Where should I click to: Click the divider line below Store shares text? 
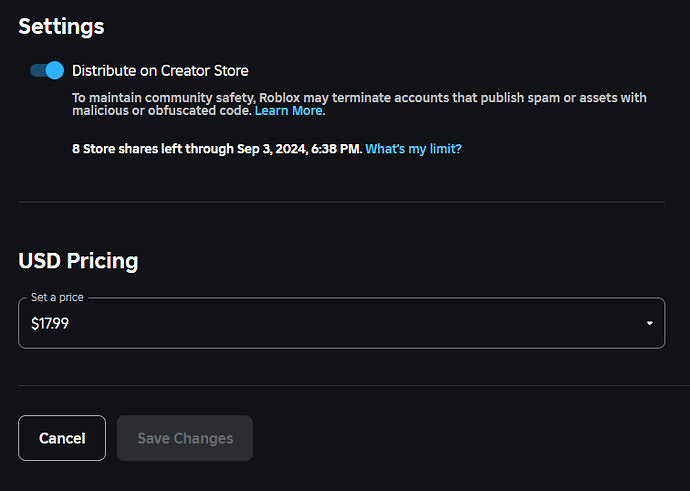341,202
